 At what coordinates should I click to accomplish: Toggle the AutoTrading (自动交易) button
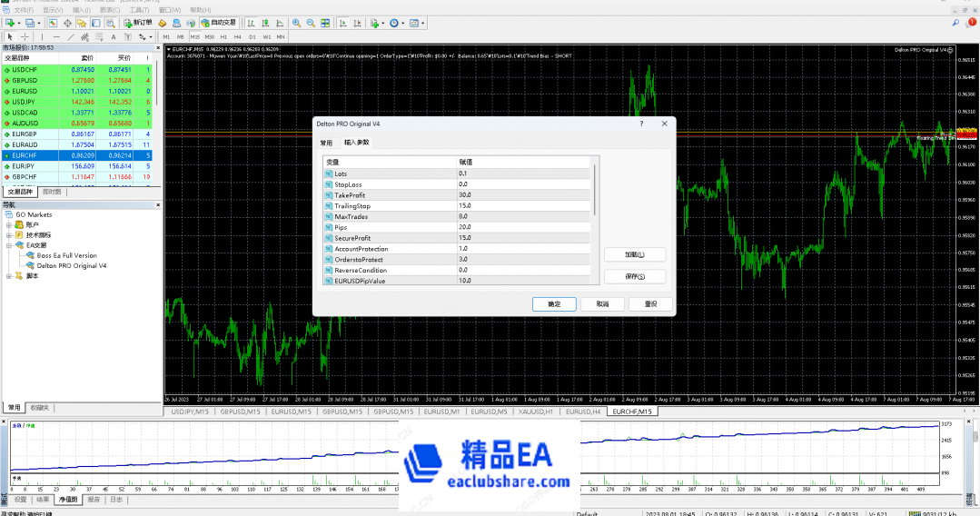pyautogui.click(x=218, y=23)
